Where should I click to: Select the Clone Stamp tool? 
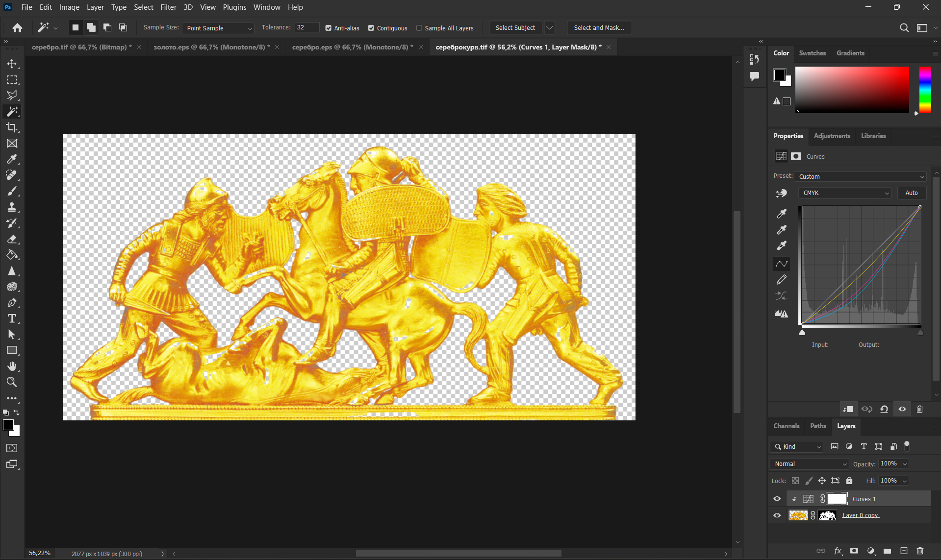(12, 207)
